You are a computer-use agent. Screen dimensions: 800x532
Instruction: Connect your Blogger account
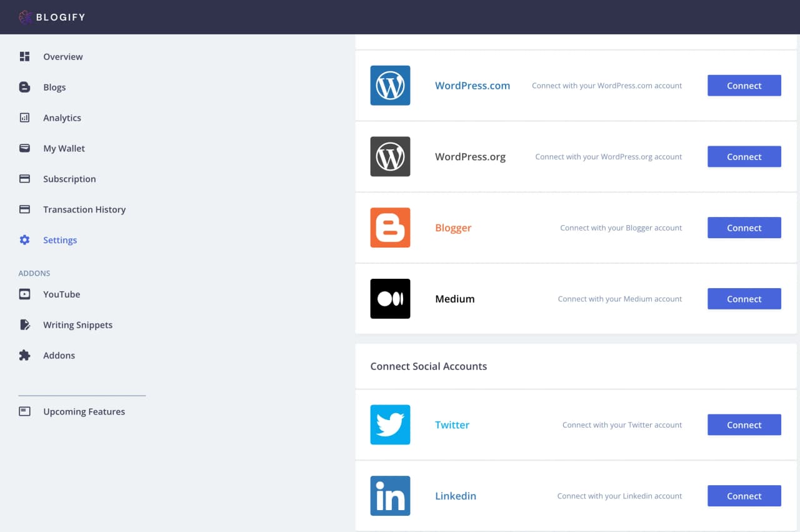click(744, 228)
